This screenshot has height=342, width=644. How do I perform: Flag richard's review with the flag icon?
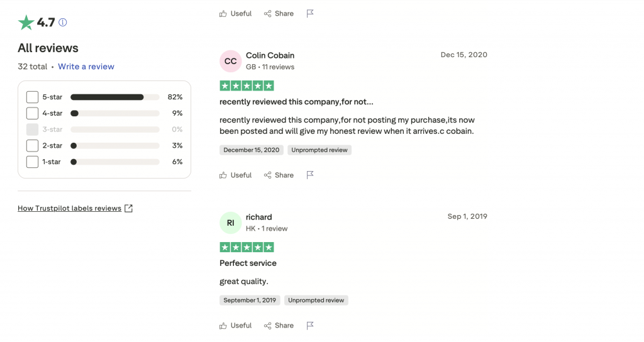(310, 326)
